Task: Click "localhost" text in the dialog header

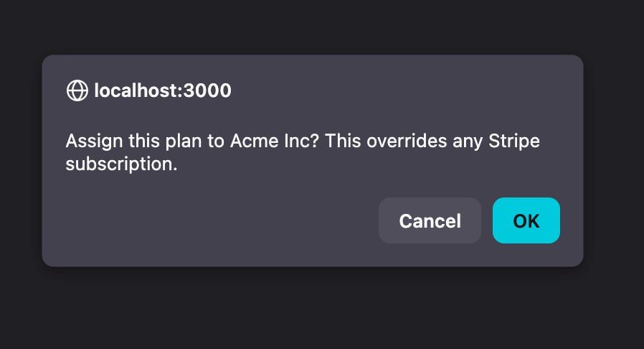Action: (x=135, y=90)
